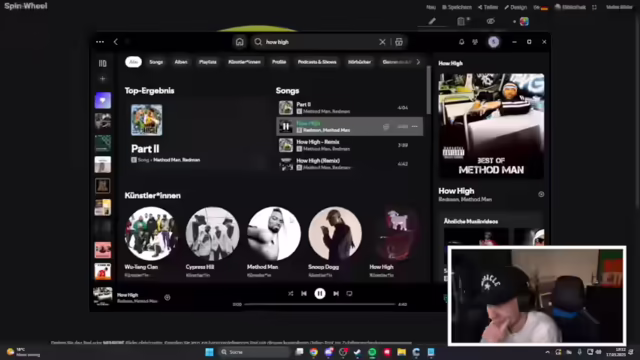Click plus-circle beside How High in right panel

point(541,194)
